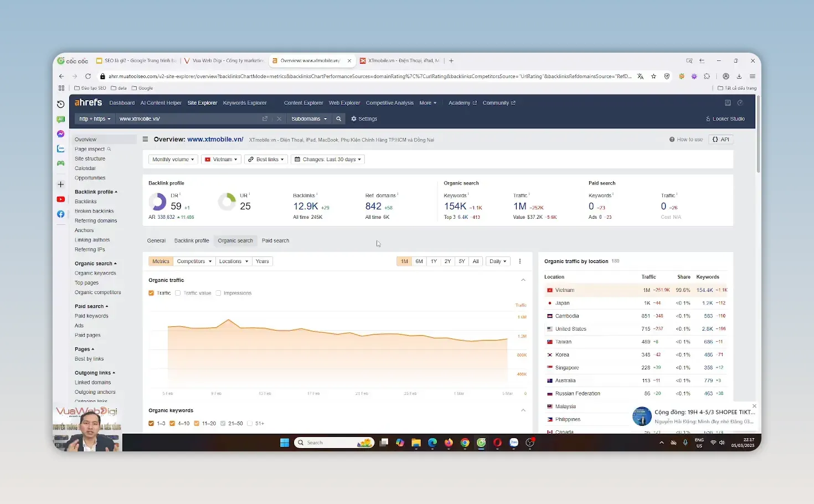This screenshot has width=814, height=504.
Task: Open the www.xtmobile.vn/ link in the title
Action: [215, 140]
